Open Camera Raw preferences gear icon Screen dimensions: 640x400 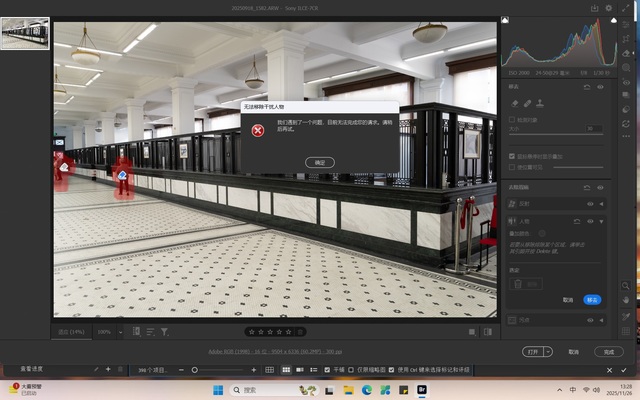click(609, 8)
